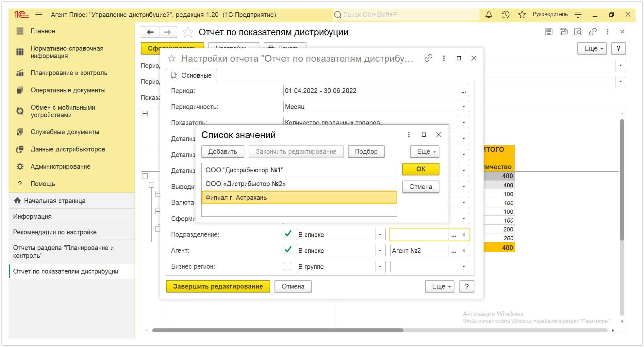Toggle the Агент checkbox
Image resolution: width=644 pixels, height=347 pixels.
tap(288, 250)
